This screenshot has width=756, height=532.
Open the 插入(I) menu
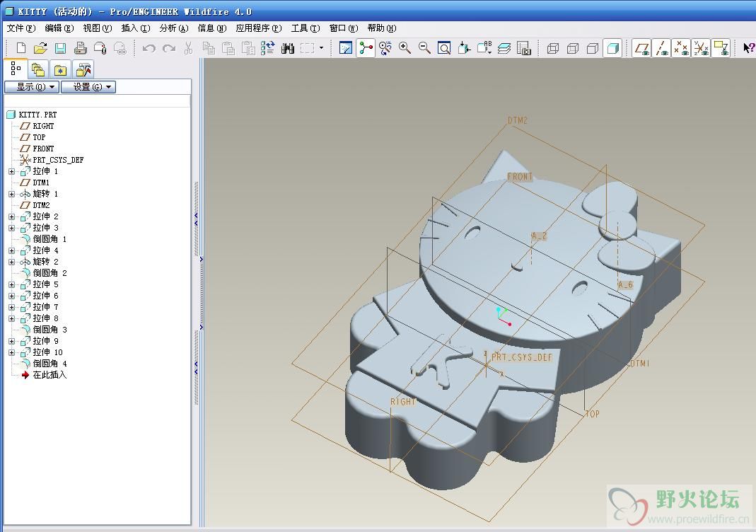click(136, 28)
